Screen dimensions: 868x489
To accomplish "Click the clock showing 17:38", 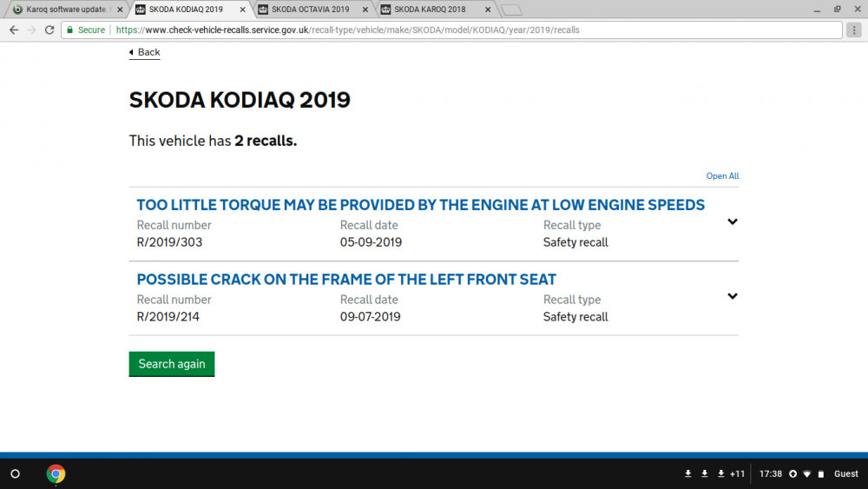I will coord(771,474).
